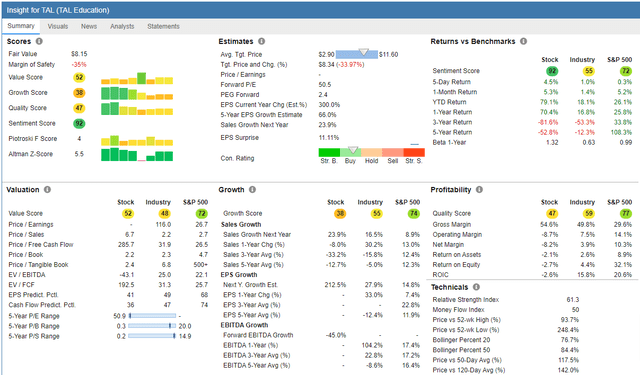This screenshot has height=375, width=640.
Task: Click the Industry growth score 55 badge
Action: point(377,213)
